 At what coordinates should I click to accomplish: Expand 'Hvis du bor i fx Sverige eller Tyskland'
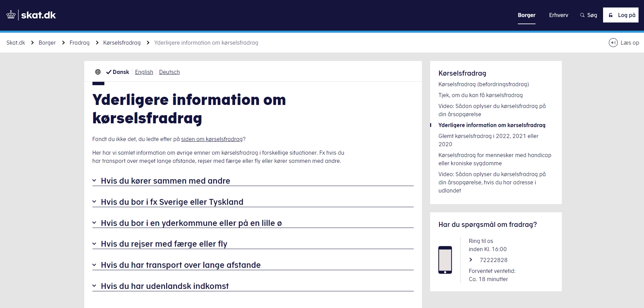click(x=172, y=202)
